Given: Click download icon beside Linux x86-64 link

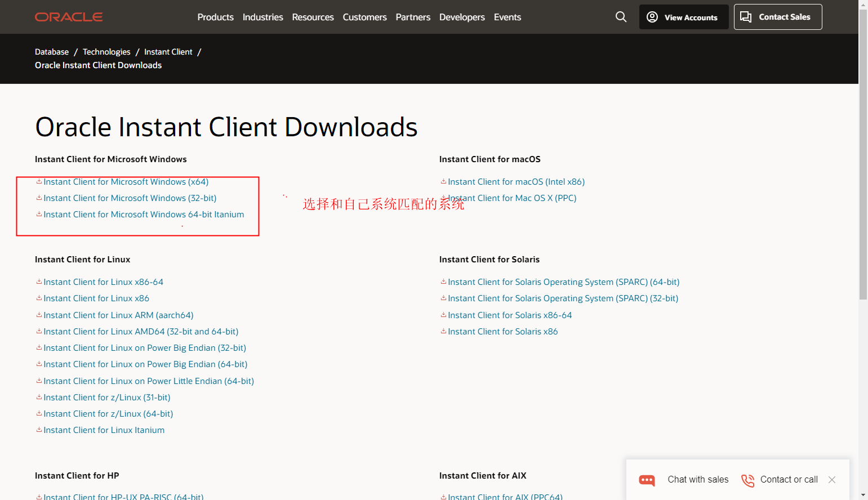Looking at the screenshot, I should point(39,282).
